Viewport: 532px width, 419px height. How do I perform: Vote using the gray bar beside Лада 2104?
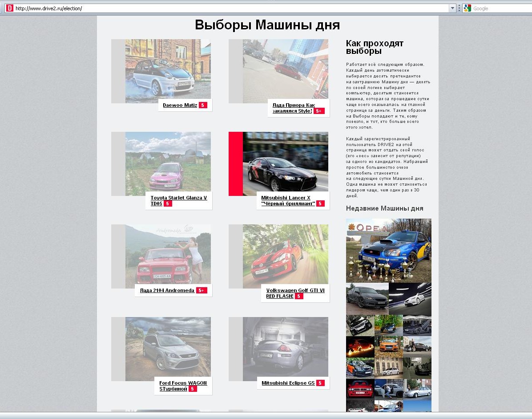point(118,256)
